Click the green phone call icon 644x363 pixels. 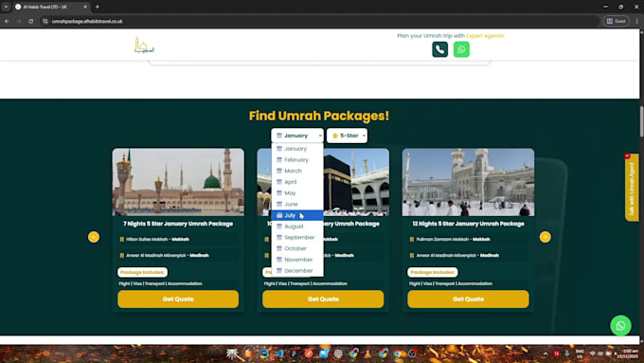point(439,49)
